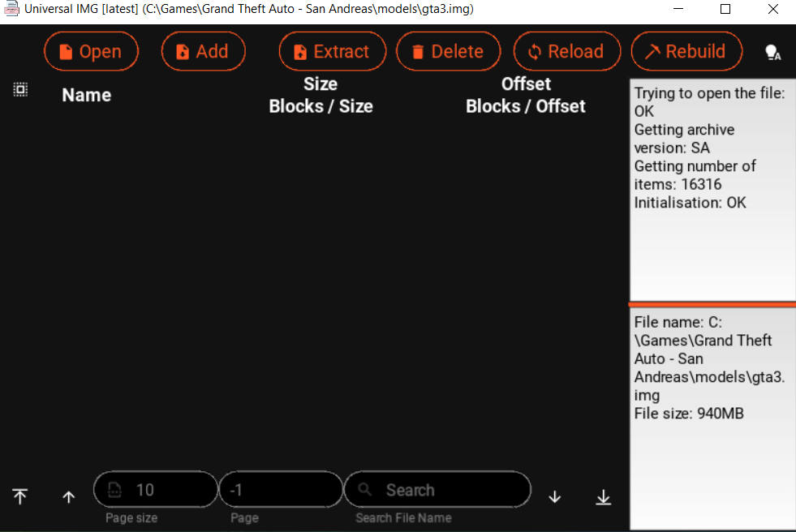Screen dimensions: 796x532
Task: Click the Offset Blocks / Offset header
Action: pyautogui.click(x=526, y=95)
